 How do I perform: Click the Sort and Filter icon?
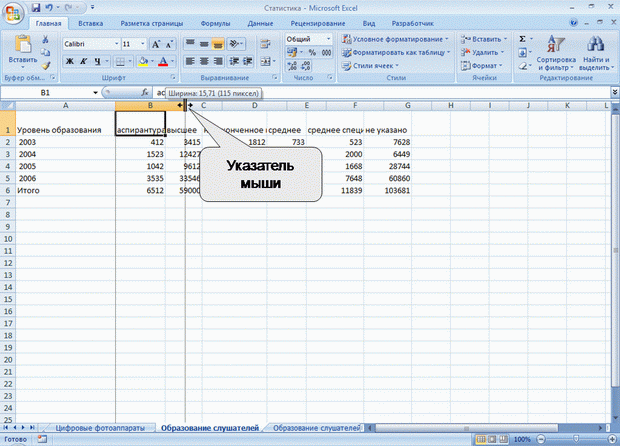tap(555, 45)
